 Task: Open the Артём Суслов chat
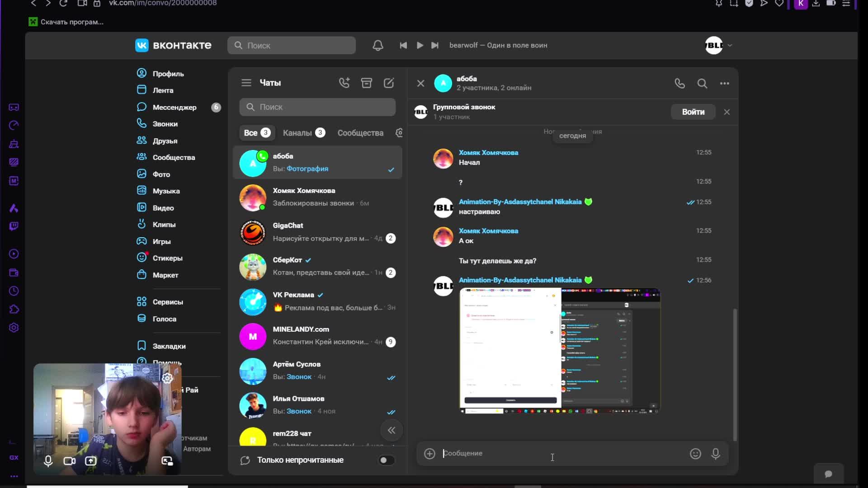click(x=317, y=371)
